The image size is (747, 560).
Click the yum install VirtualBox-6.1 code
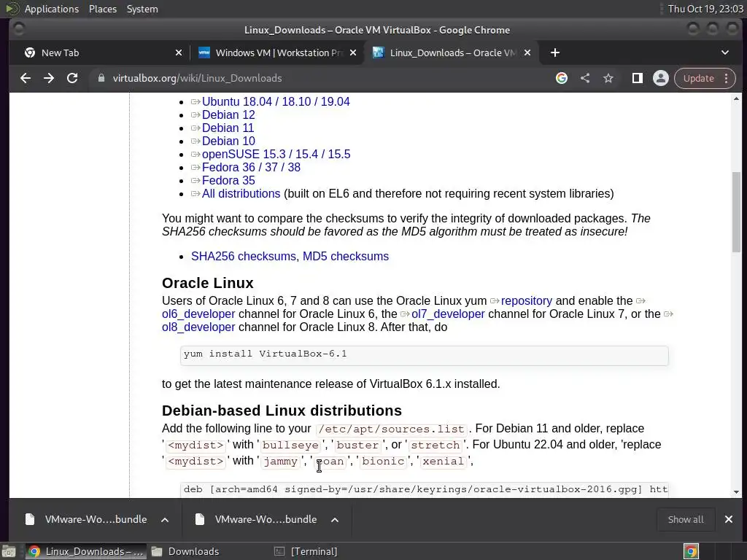coord(266,354)
